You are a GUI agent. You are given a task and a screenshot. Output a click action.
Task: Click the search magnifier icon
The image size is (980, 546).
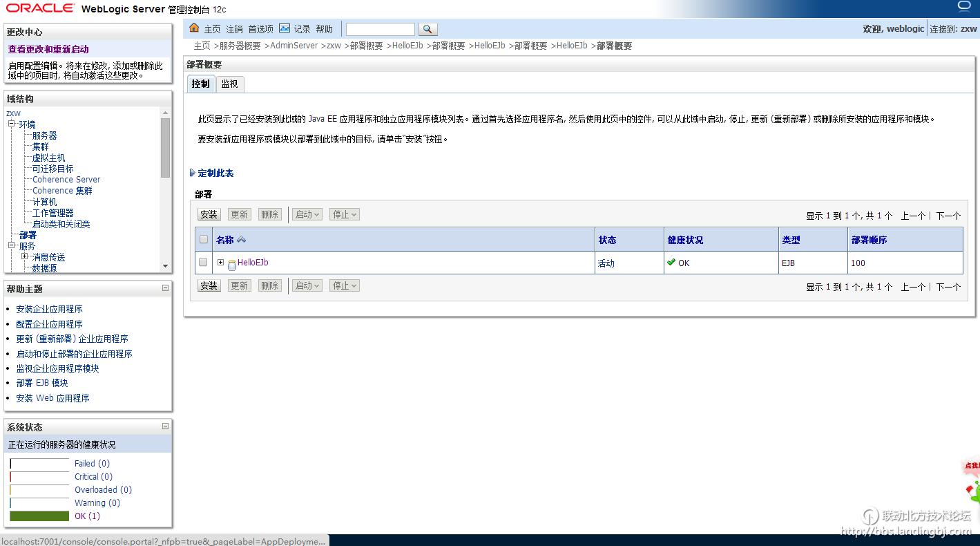coord(427,28)
